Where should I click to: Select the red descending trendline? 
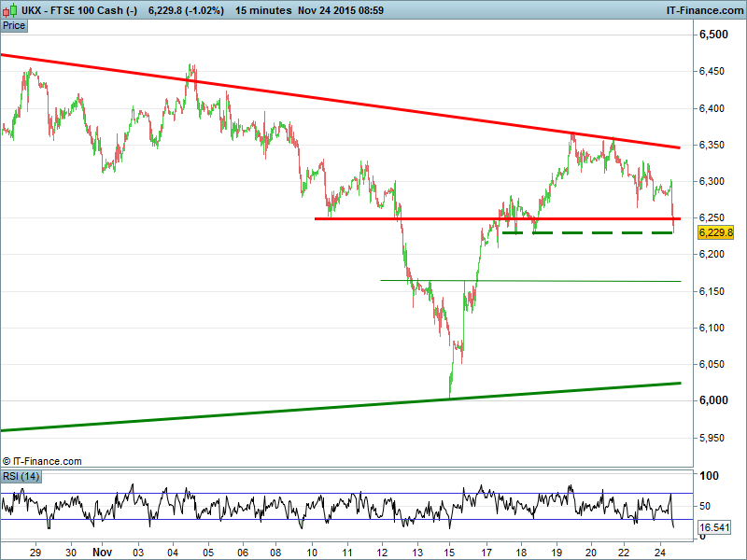point(373,102)
